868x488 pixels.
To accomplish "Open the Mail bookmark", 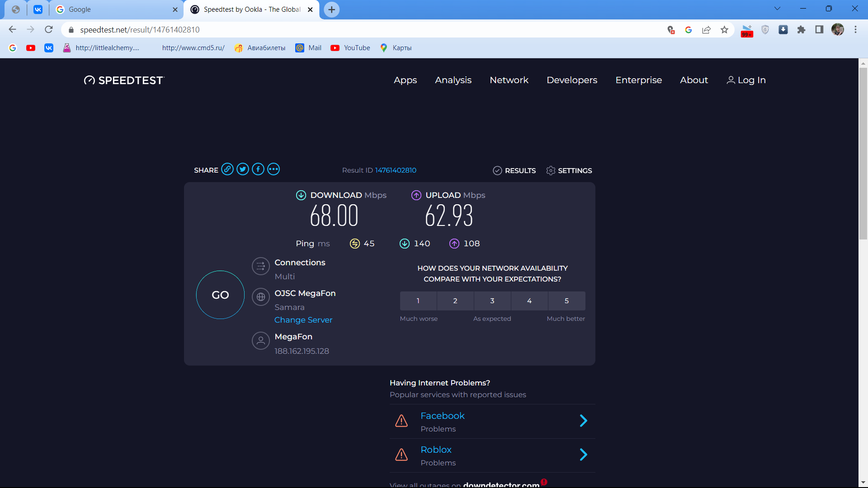I will click(x=308, y=48).
